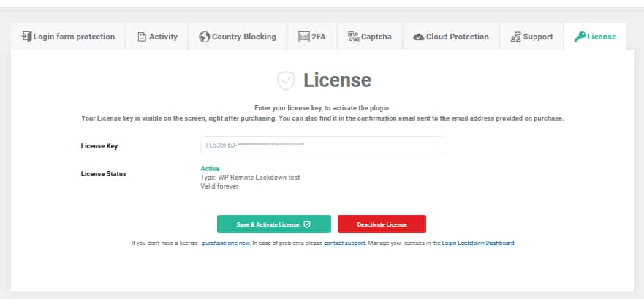Click the Captcha puzzle icon

(353, 37)
